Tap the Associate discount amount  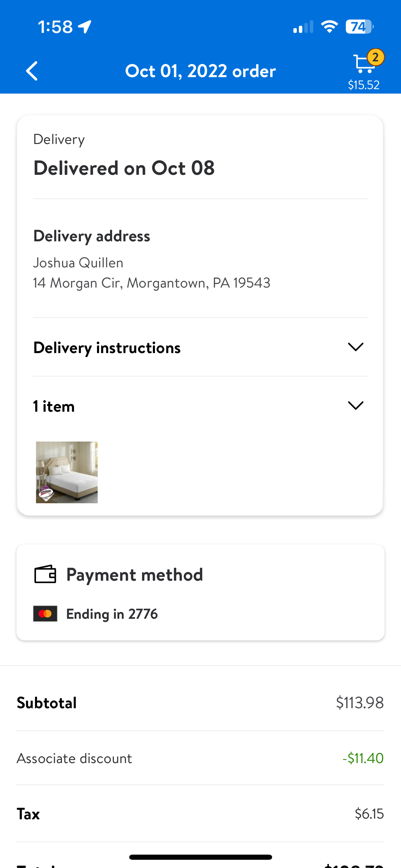point(363,758)
